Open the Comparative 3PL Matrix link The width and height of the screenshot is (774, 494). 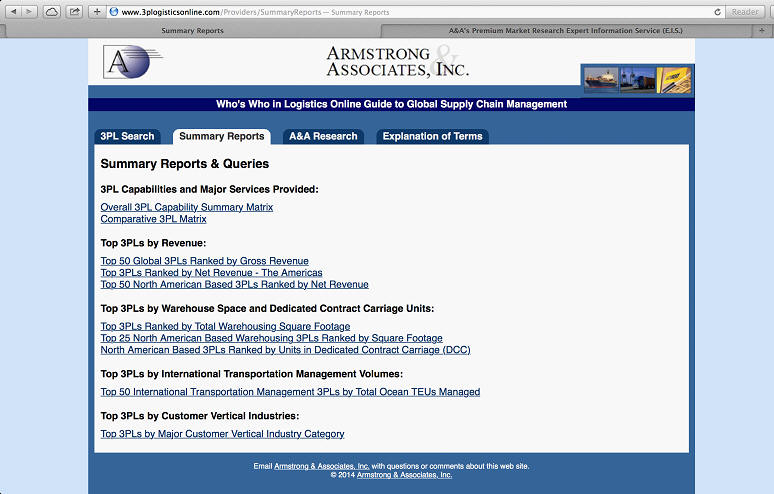153,219
